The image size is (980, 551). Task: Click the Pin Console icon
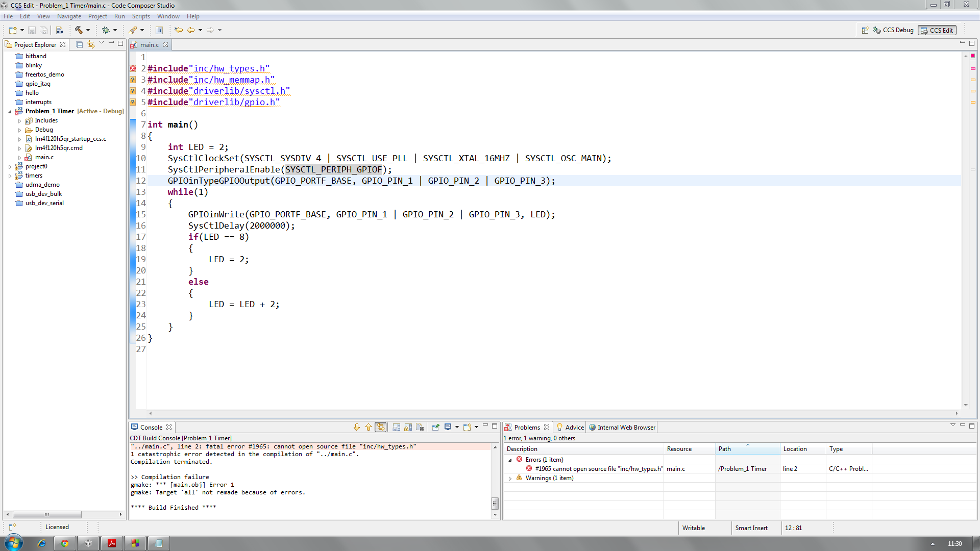click(435, 428)
